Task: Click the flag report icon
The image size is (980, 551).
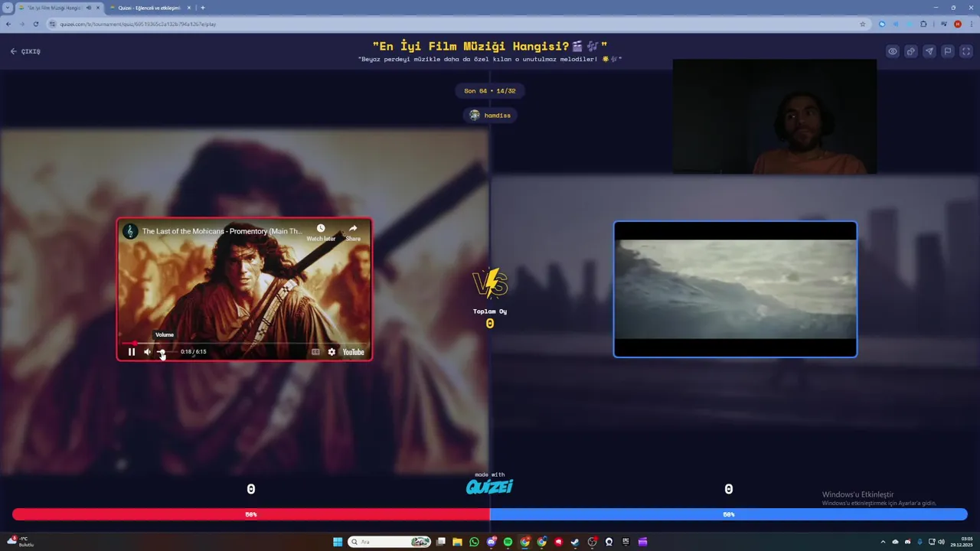Action: [x=948, y=51]
